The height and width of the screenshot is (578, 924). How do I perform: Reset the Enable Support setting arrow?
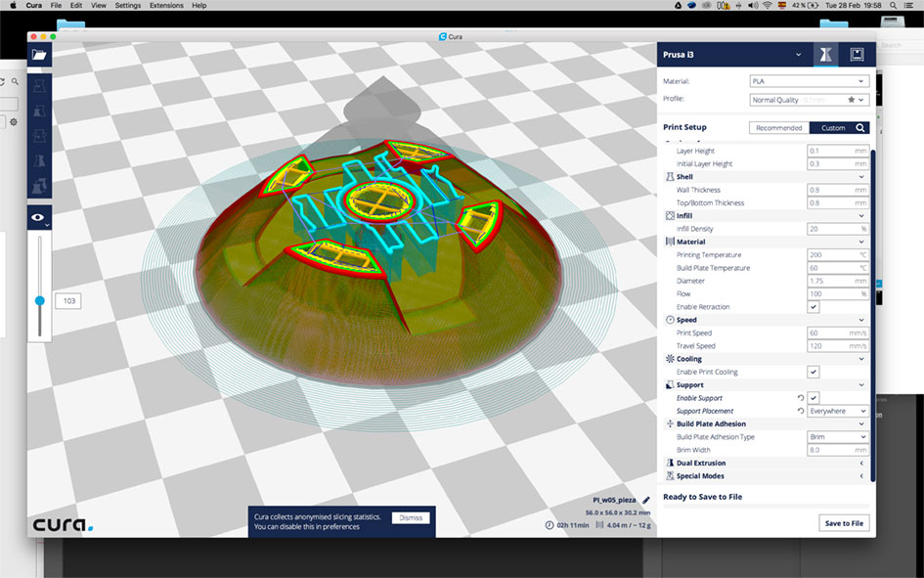(x=800, y=398)
